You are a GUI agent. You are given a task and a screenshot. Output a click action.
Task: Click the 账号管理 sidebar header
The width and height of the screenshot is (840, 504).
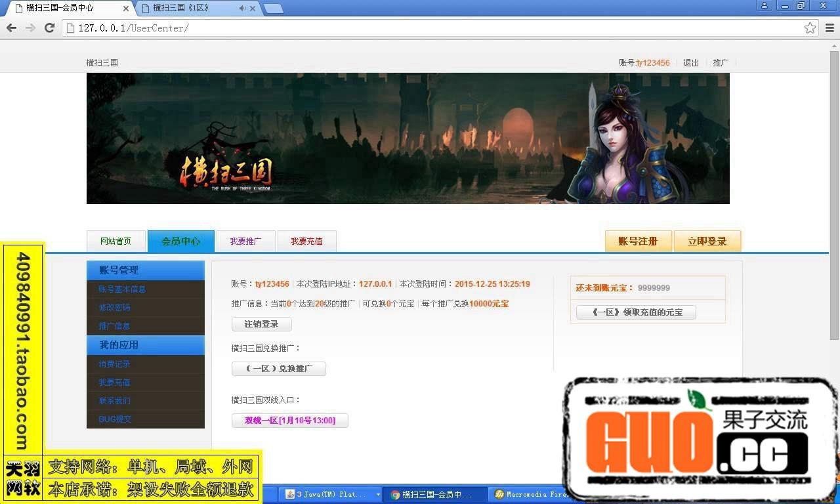146,270
